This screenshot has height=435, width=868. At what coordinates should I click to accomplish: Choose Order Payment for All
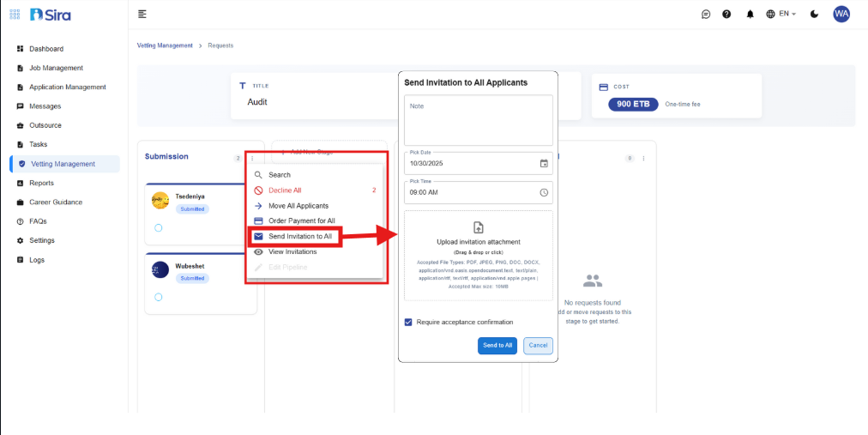click(315, 221)
